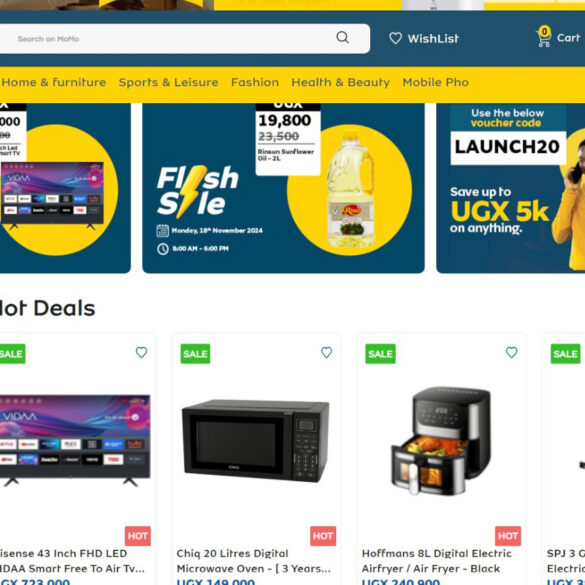Open Health & Beauty category
This screenshot has height=585, width=585.
pyautogui.click(x=340, y=82)
